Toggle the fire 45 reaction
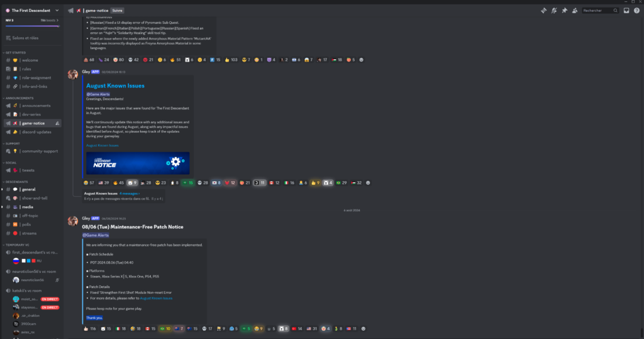 [118, 183]
